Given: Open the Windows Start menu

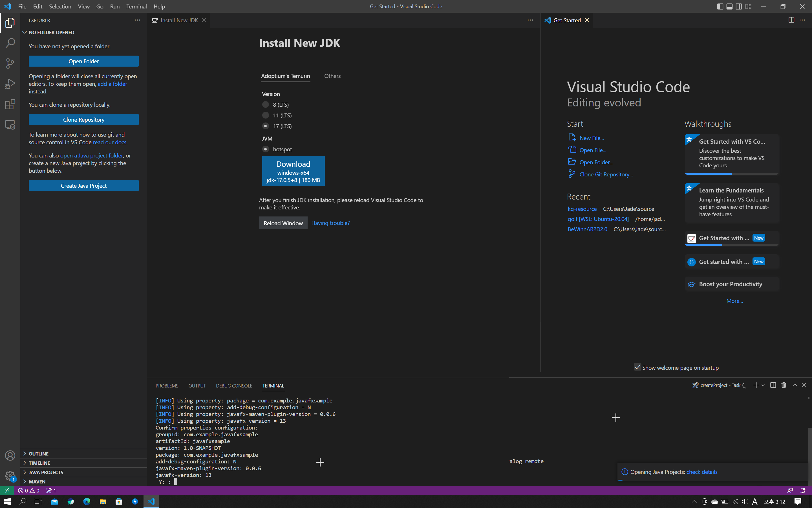Looking at the screenshot, I should [7, 501].
